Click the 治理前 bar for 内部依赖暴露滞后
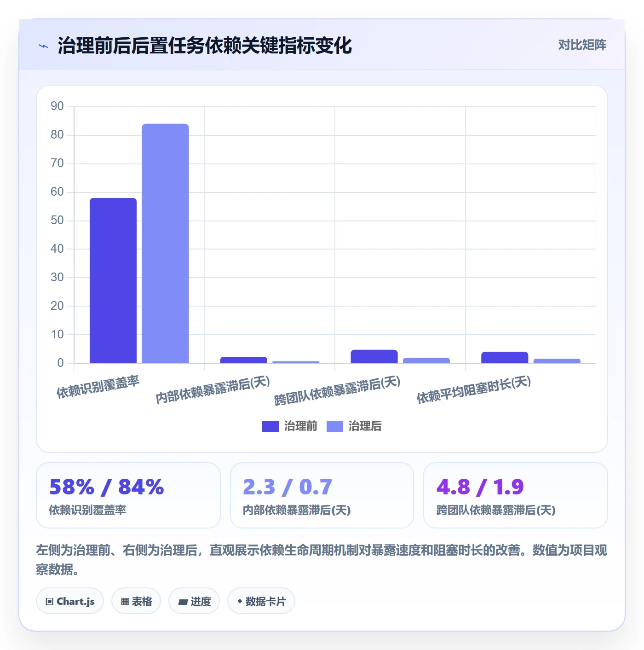644x650 pixels. click(x=244, y=360)
